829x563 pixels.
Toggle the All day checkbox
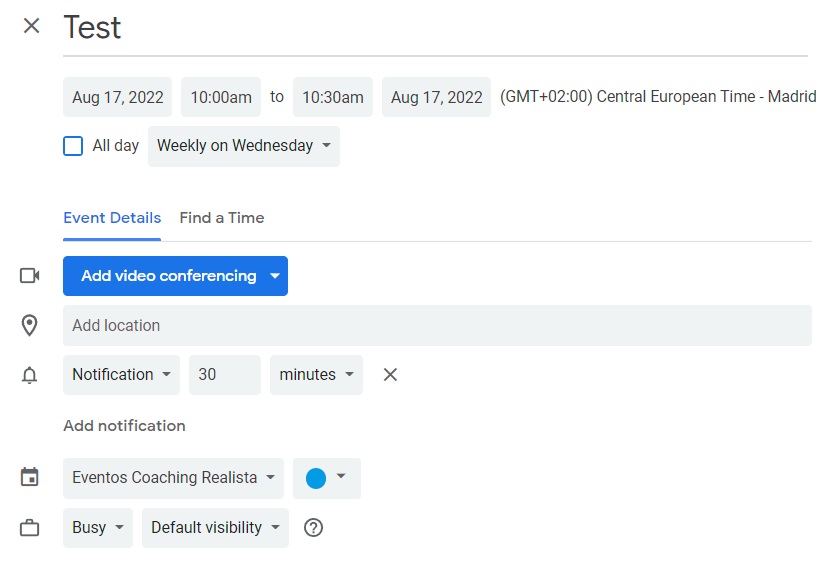click(73, 146)
